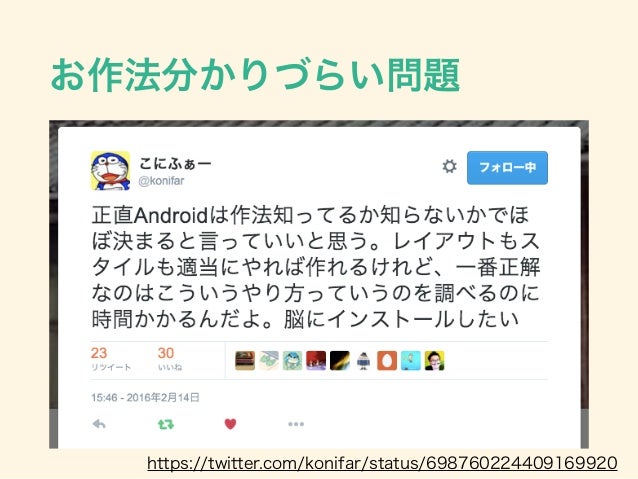Open the gear settings icon beside follow button
638x479 pixels.
(449, 166)
